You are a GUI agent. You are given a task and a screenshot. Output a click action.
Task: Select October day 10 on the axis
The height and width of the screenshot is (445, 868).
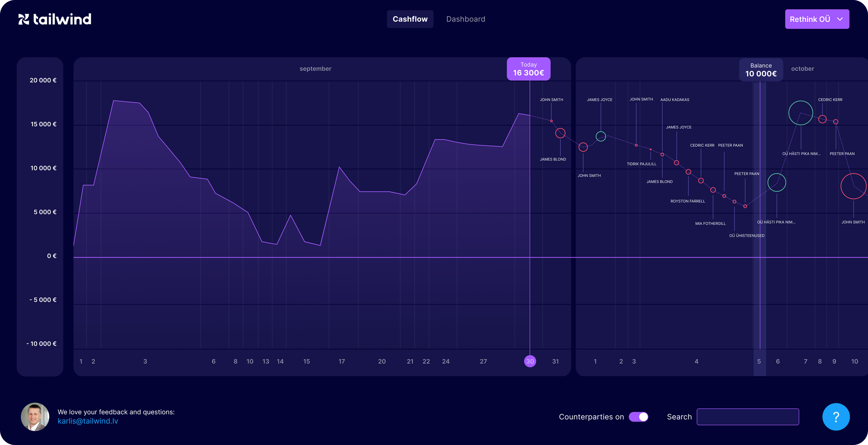854,361
